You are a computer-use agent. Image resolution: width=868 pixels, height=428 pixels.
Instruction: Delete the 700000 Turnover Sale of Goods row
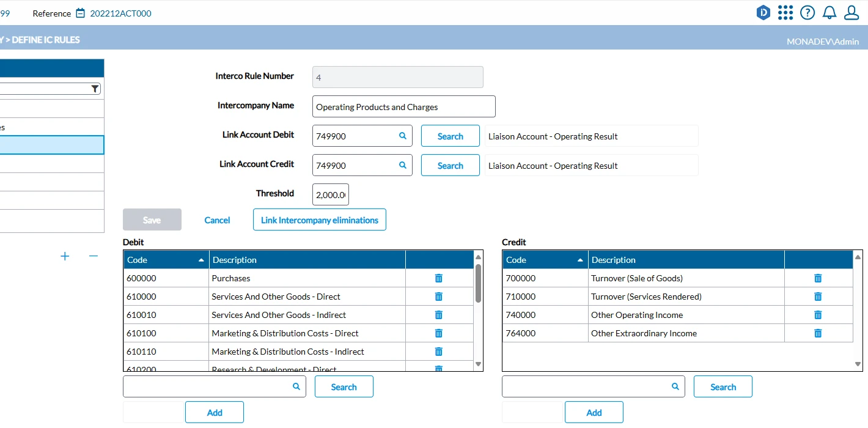(x=818, y=278)
